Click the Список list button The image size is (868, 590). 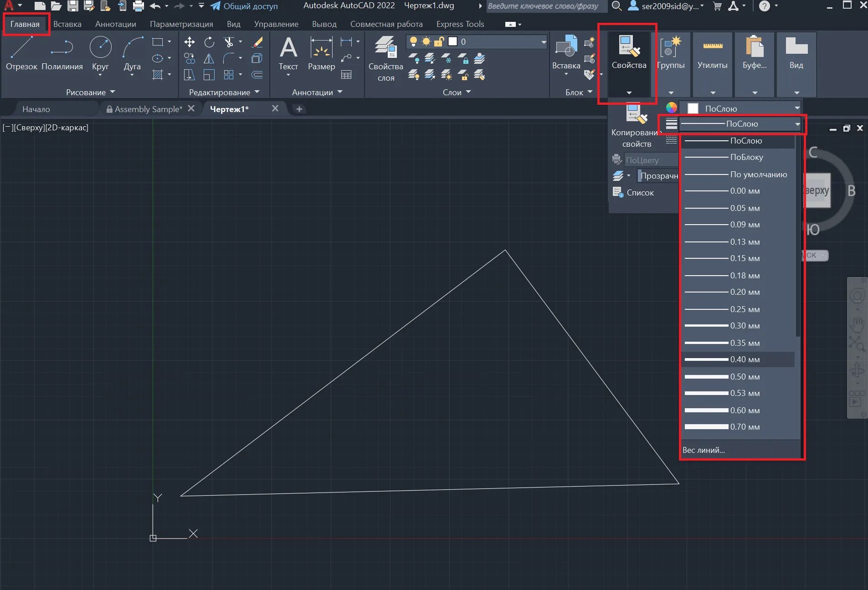633,192
